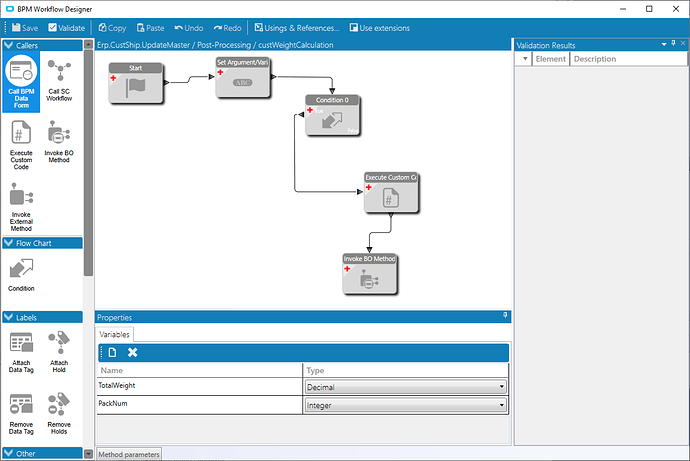Click the PackNum variable name field

(x=198, y=405)
